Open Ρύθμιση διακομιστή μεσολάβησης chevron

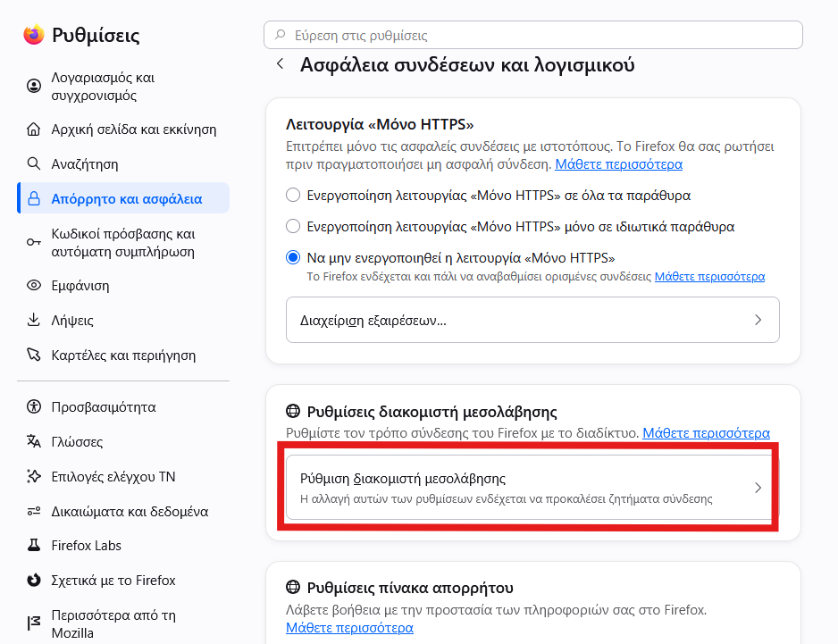pos(758,488)
